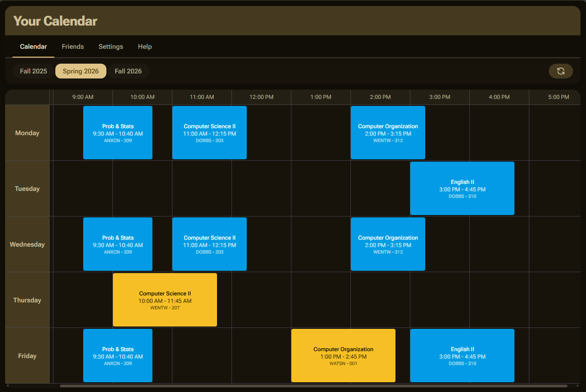Click the 3:00 PM column header
Image resolution: width=586 pixels, height=392 pixels.
click(440, 97)
